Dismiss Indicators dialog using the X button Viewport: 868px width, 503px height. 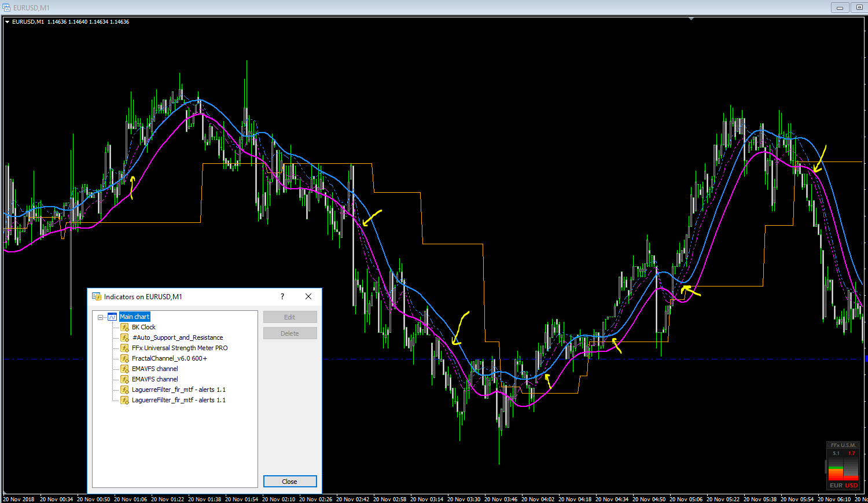308,296
